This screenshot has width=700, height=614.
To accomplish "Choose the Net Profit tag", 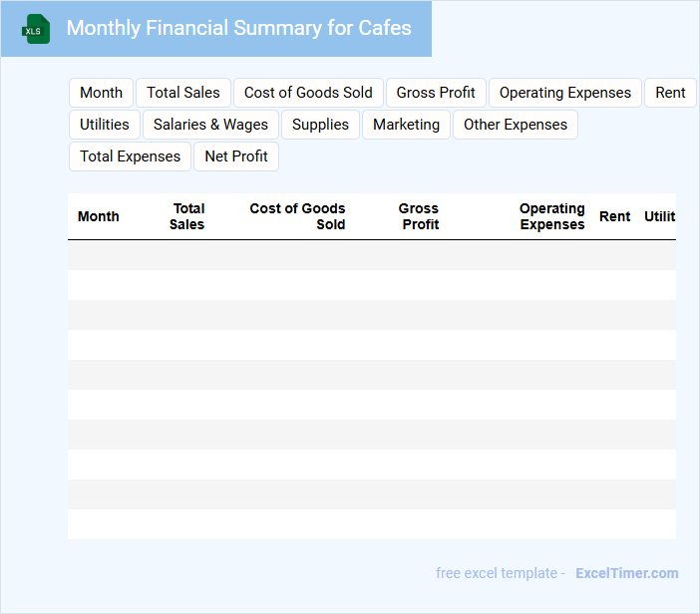I will pos(236,156).
